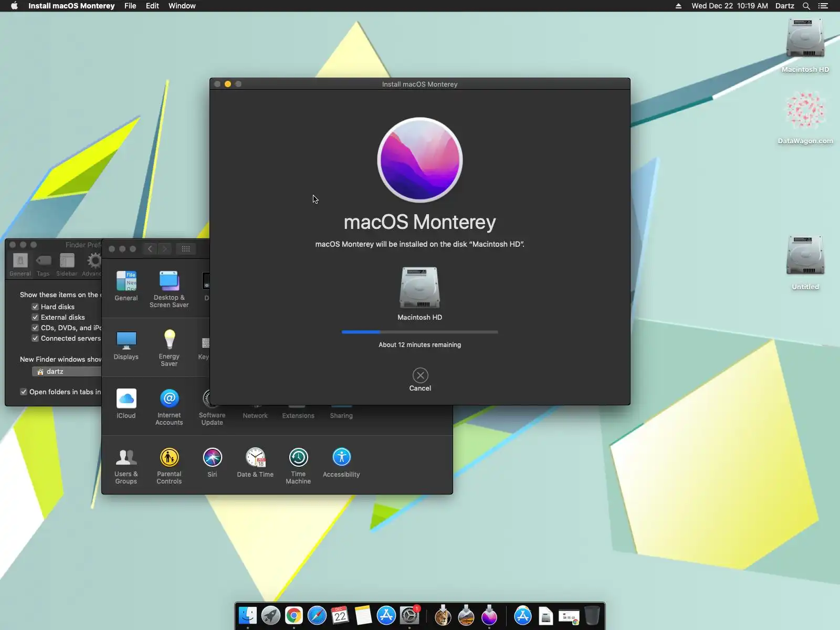Click the installation progress bar
840x630 pixels.
[419, 332]
